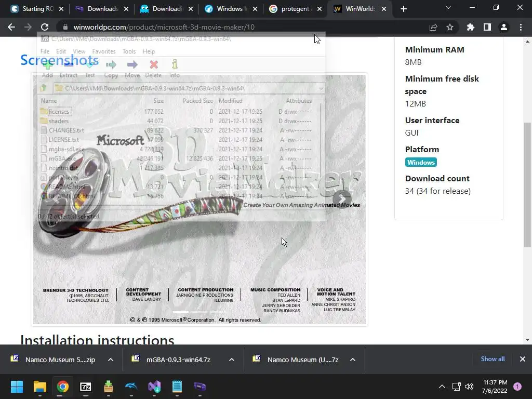Viewport: 532px width, 399px height.
Task: Click the 7-Zip Info toolbar button
Action: click(175, 69)
